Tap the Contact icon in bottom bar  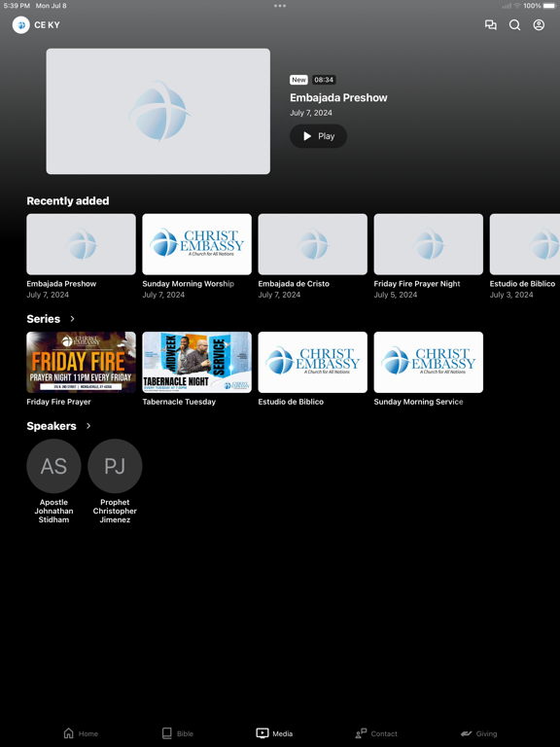click(x=361, y=733)
